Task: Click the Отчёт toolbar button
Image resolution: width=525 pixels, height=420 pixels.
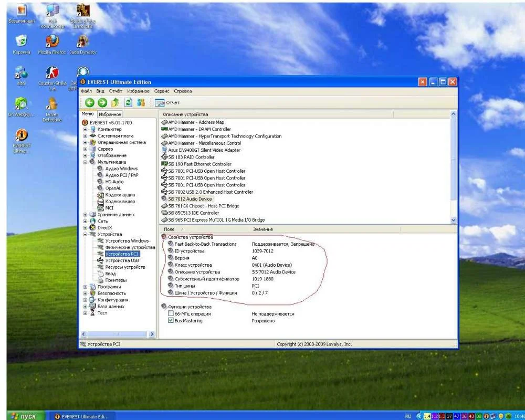Action: [x=167, y=103]
